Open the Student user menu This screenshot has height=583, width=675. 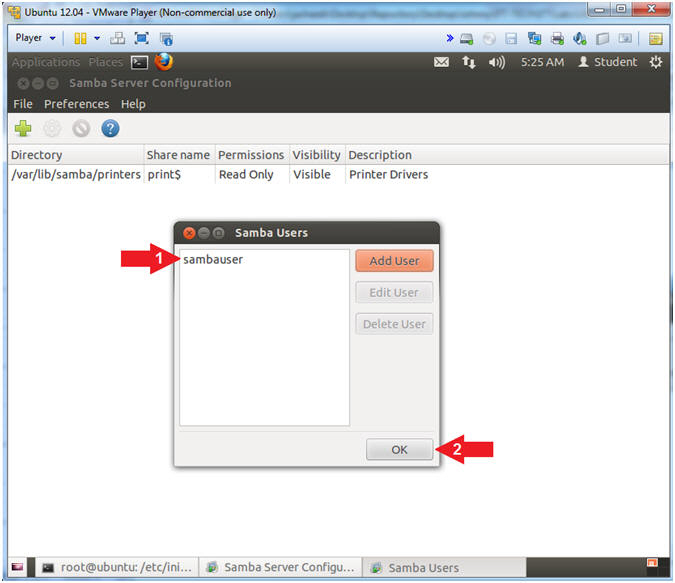pyautogui.click(x=607, y=62)
